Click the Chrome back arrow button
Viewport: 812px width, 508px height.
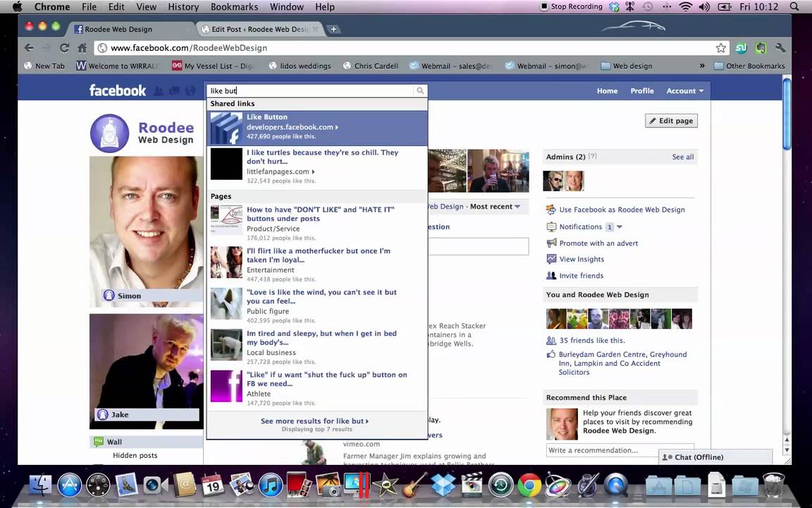click(29, 48)
